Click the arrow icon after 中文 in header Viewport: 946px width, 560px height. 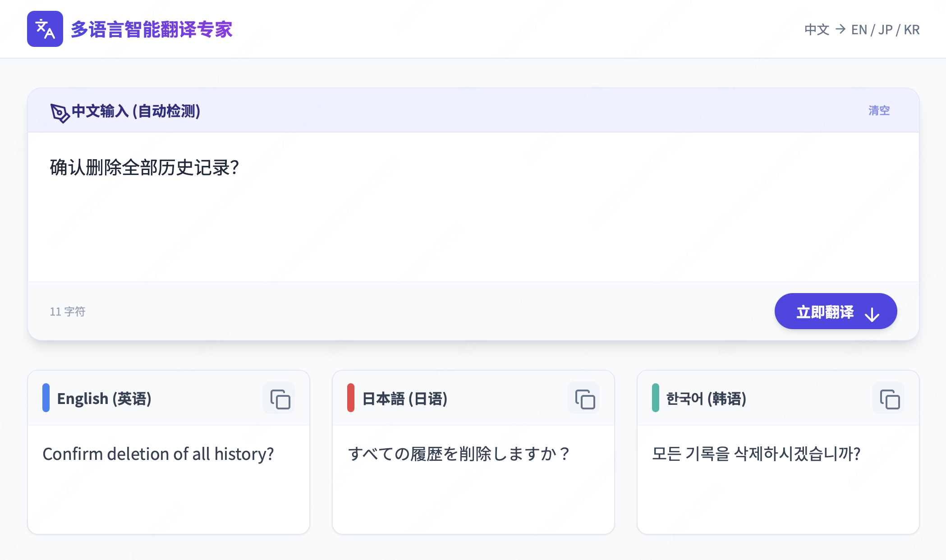tap(840, 29)
